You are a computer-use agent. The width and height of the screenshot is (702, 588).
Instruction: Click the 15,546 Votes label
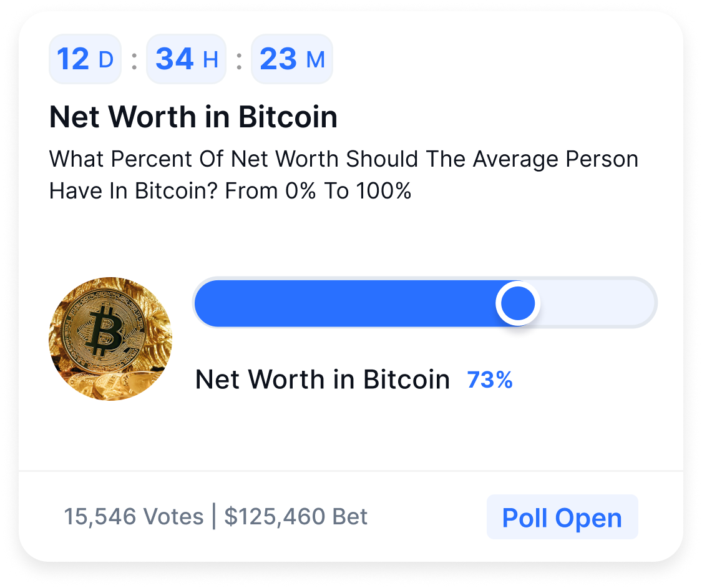(134, 517)
